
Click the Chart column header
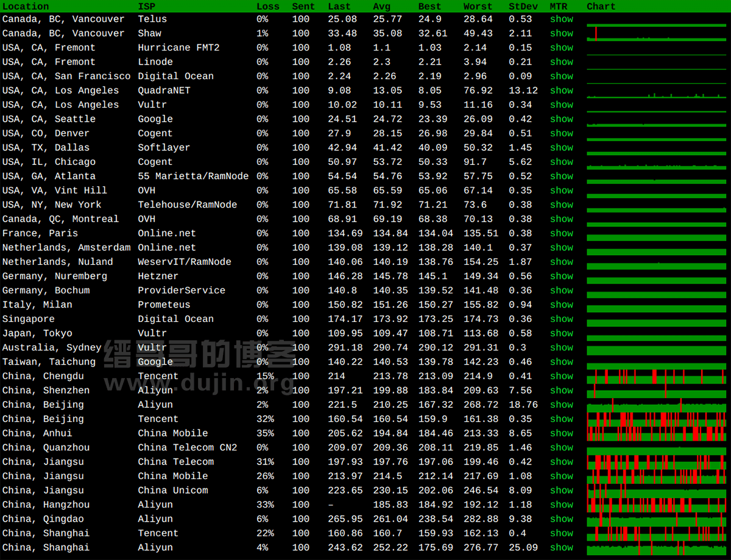(601, 7)
